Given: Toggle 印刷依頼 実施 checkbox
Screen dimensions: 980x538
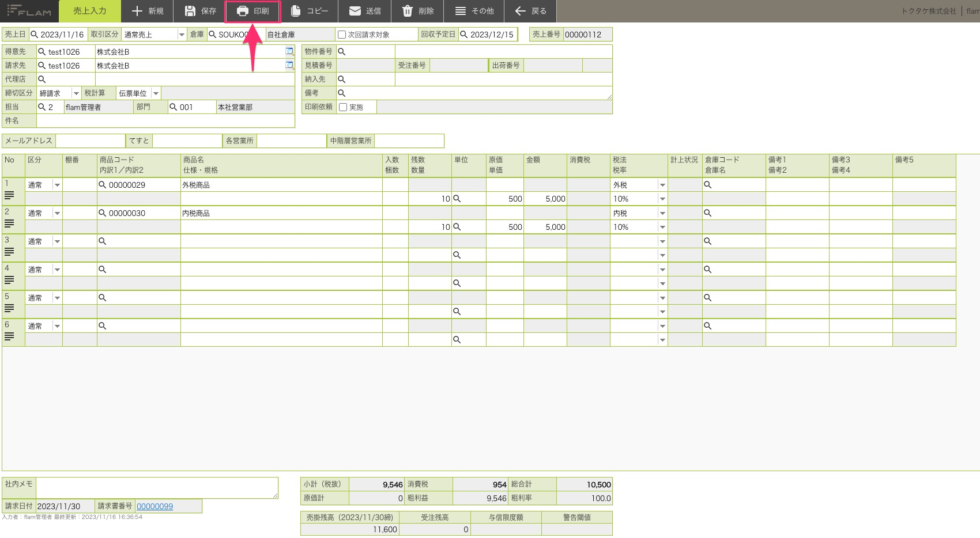Looking at the screenshot, I should [343, 107].
